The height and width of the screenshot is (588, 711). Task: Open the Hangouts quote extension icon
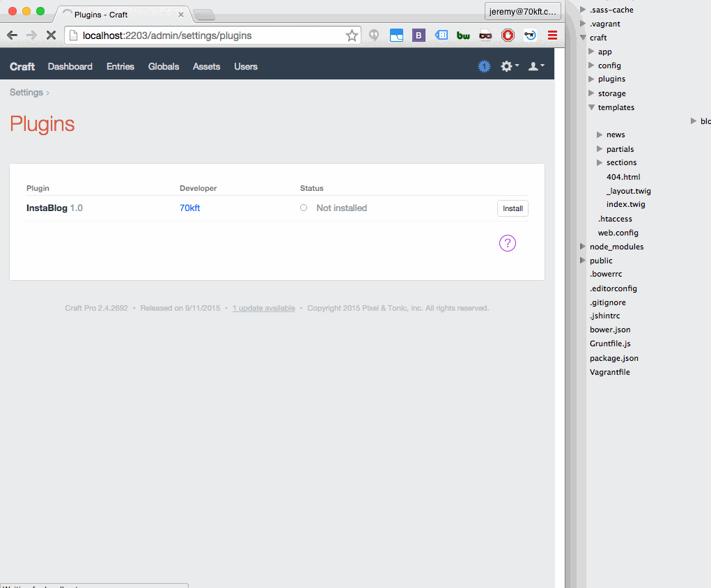(374, 35)
